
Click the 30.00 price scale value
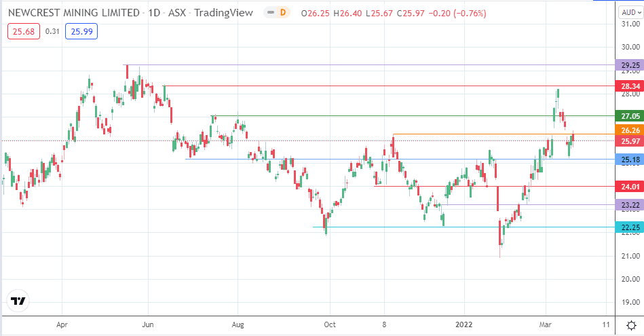630,48
